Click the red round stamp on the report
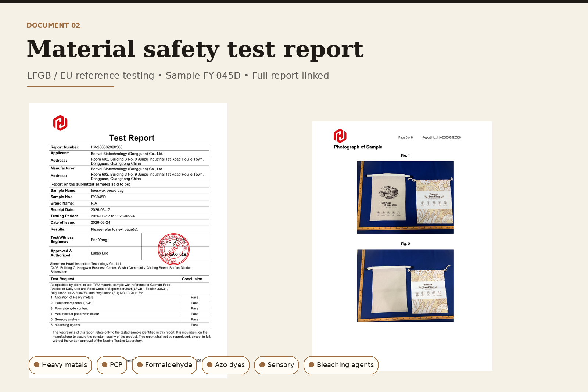The image size is (588, 392). (174, 249)
